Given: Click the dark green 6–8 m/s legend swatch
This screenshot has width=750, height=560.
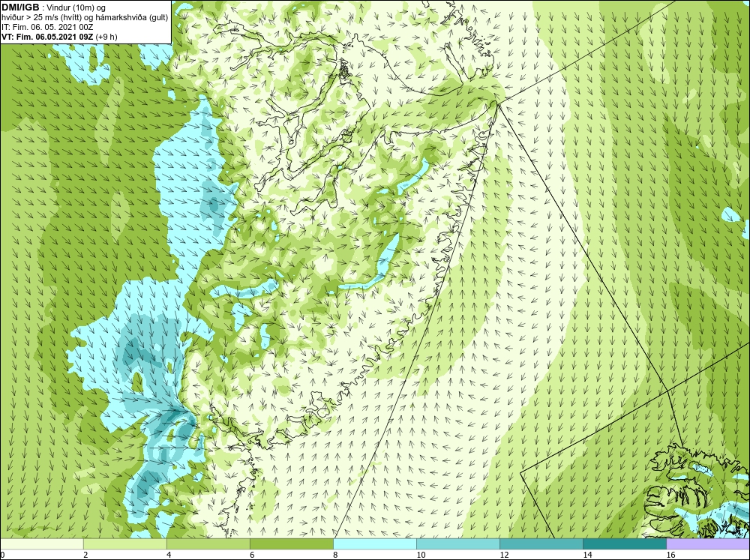Looking at the screenshot, I should click(x=291, y=544).
